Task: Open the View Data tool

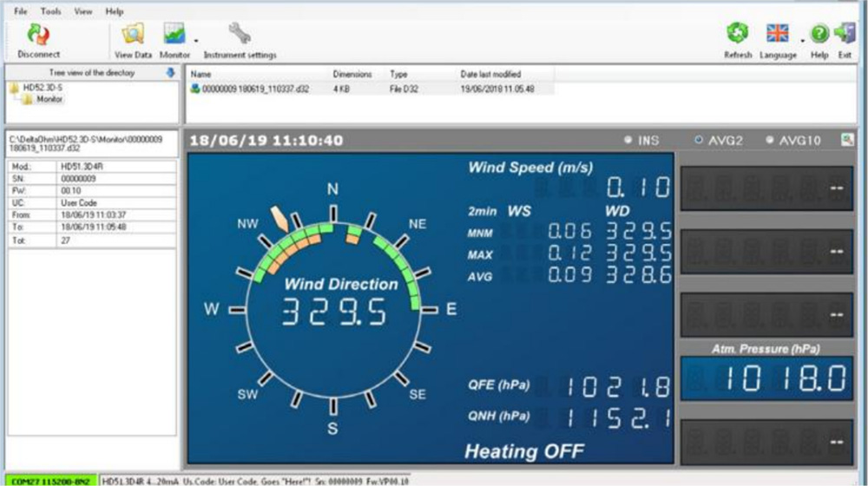Action: (133, 34)
